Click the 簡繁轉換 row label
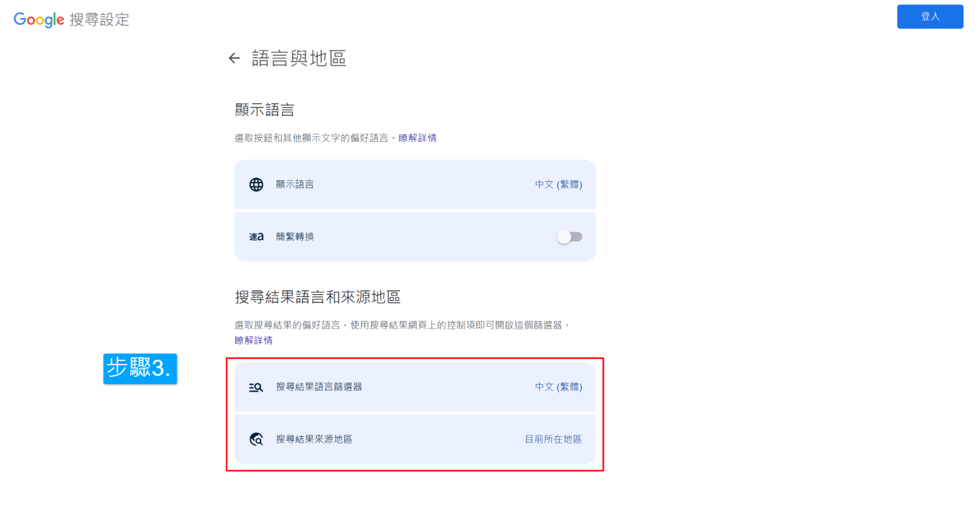 [295, 237]
